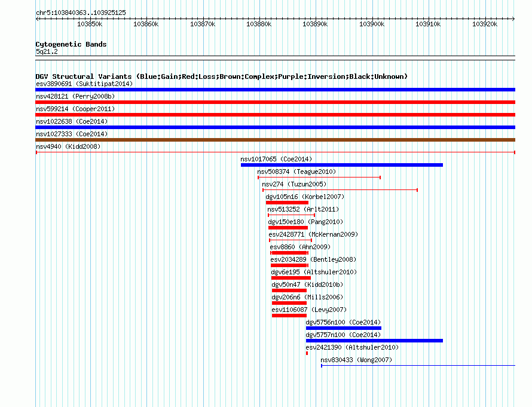Select the red dgv206n6 loss bar

point(289,303)
